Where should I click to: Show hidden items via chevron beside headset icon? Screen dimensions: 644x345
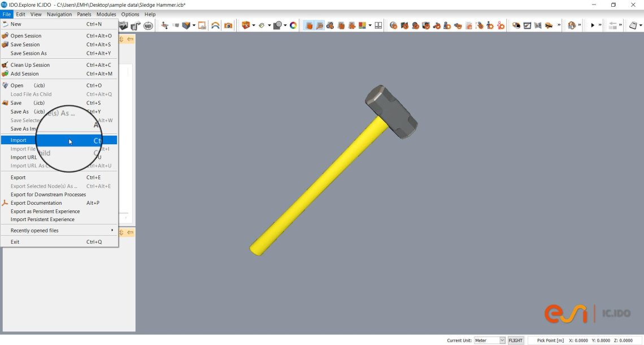(580, 25)
